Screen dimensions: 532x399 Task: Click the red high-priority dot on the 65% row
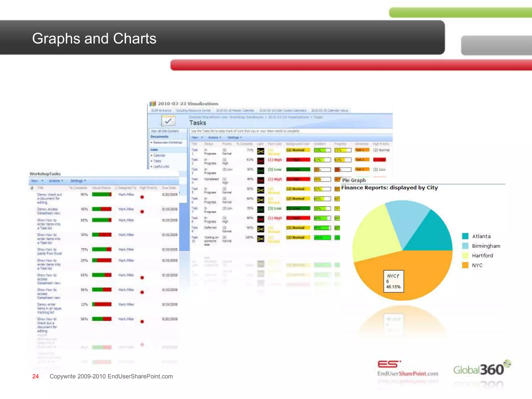142,278
